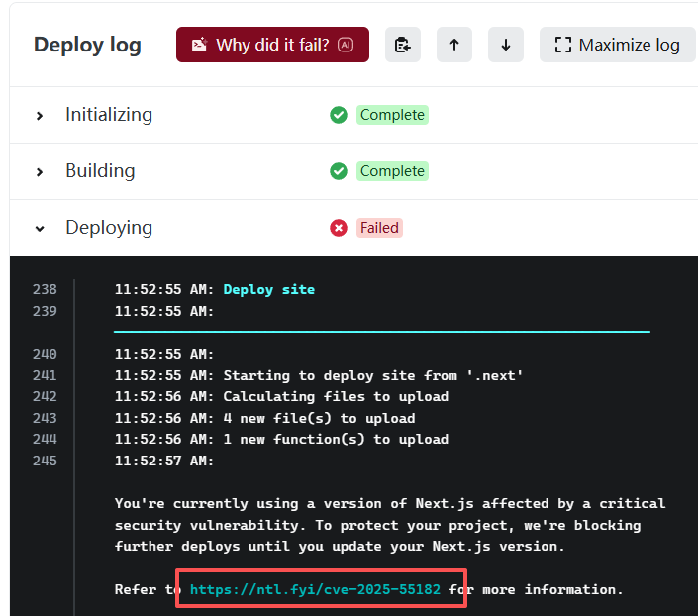Jump to bottom with down arrow
Image resolution: width=698 pixels, height=616 pixels.
coord(506,45)
